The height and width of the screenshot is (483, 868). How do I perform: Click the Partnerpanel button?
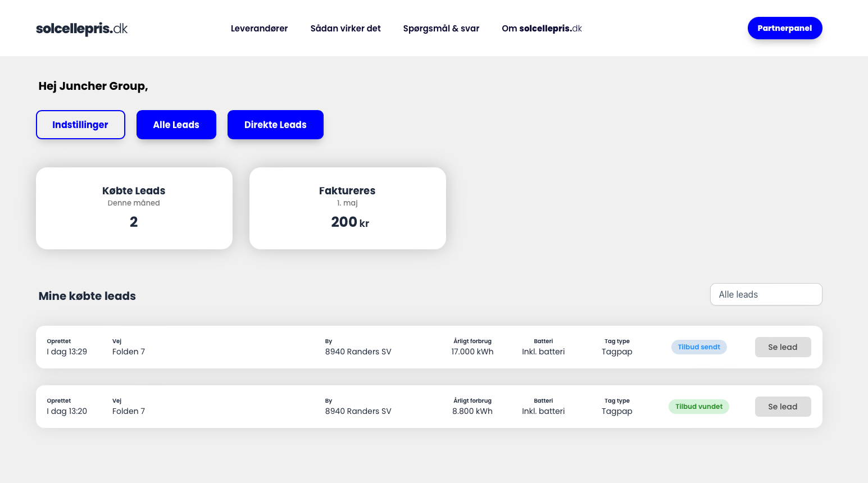pos(784,28)
